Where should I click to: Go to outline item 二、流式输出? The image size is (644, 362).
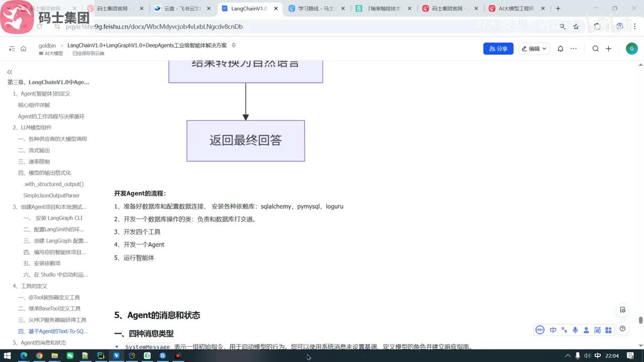[x=34, y=150]
